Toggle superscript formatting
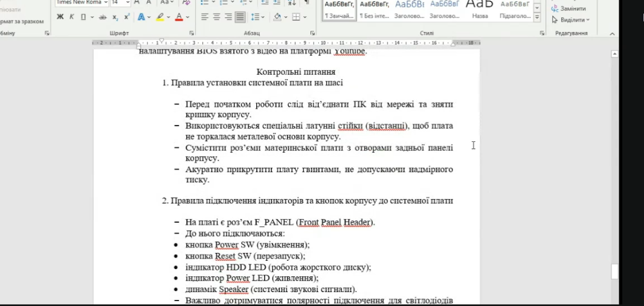The height and width of the screenshot is (306, 644). [127, 17]
